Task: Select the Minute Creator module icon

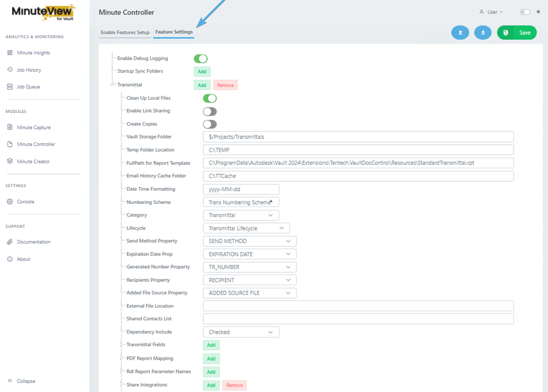Action: point(10,162)
